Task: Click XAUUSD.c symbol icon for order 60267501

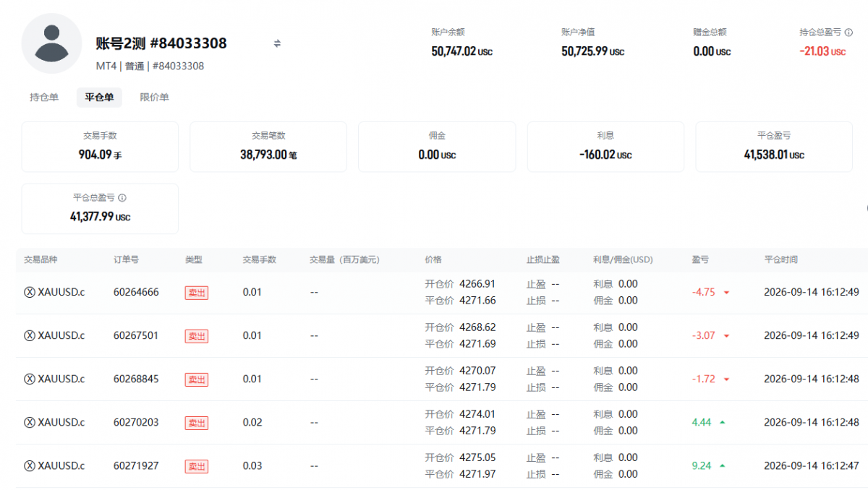Action: [30, 335]
